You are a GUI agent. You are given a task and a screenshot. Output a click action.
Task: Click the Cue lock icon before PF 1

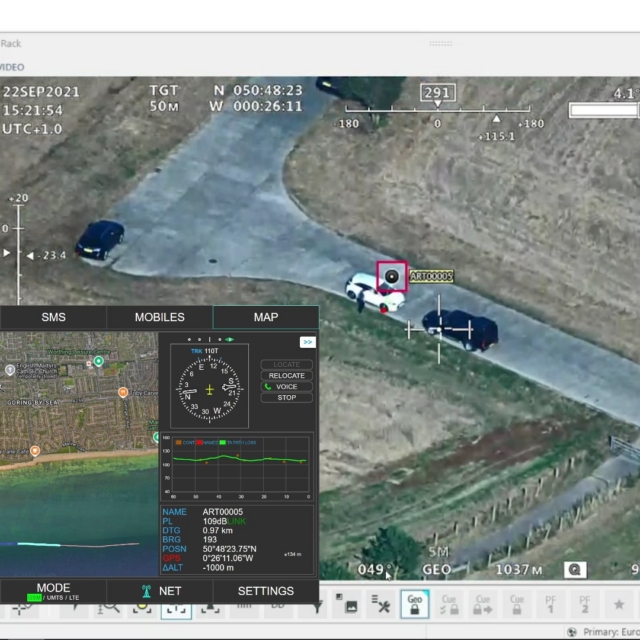pos(517,604)
